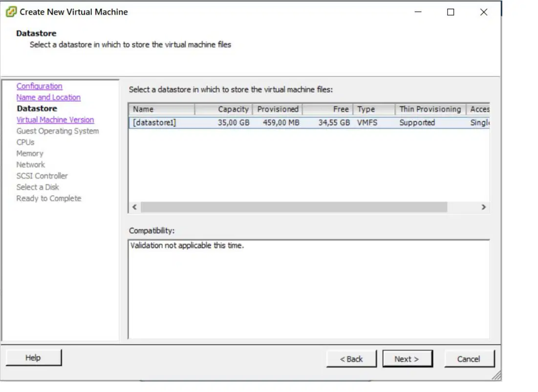The height and width of the screenshot is (392, 538).
Task: Select the [datastore1] row
Action: click(309, 123)
